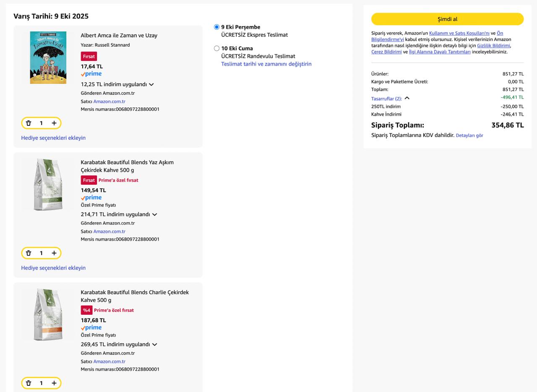This screenshot has width=537, height=392.
Task: Add one more Yaz Aşkım coffee
Action: point(54,253)
